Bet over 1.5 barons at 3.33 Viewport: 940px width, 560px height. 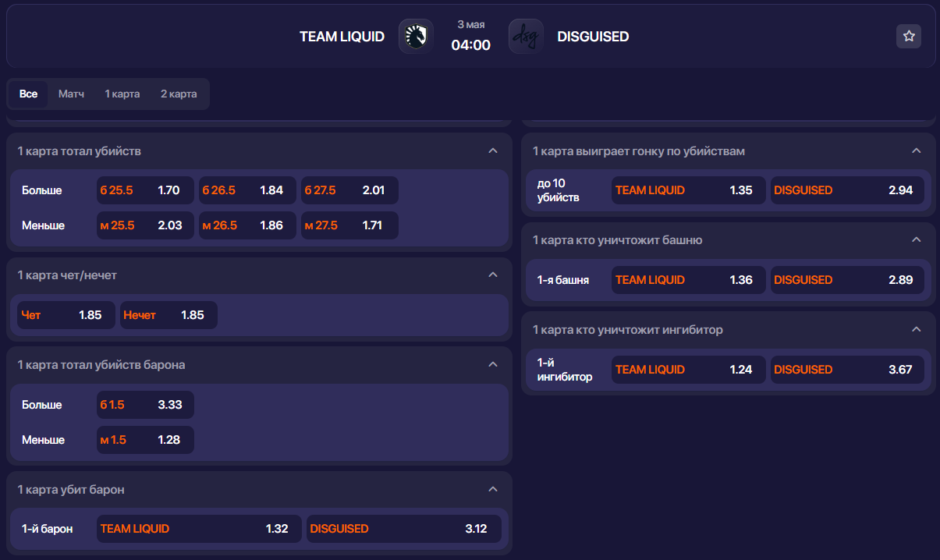pos(145,405)
